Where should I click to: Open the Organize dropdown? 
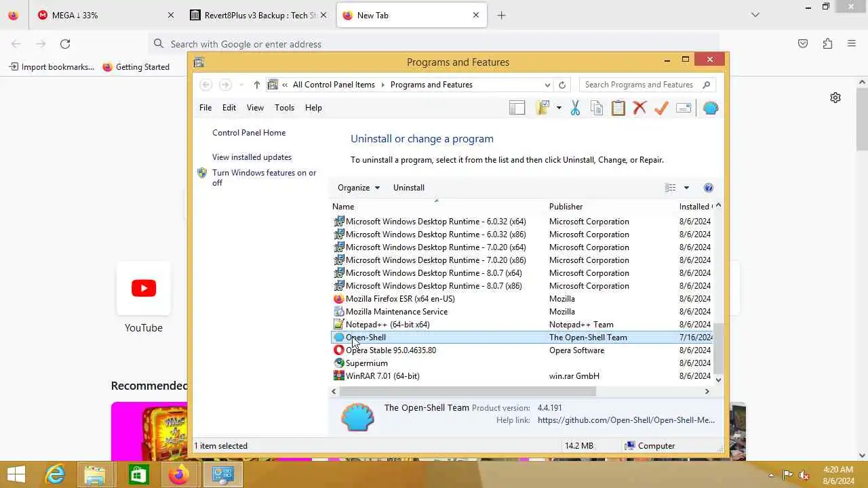(x=359, y=188)
